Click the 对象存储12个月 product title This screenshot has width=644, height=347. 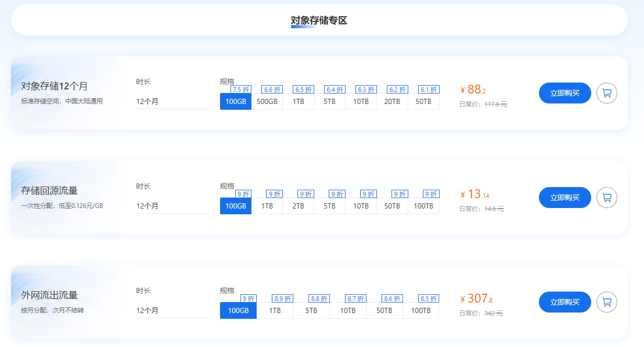(54, 86)
